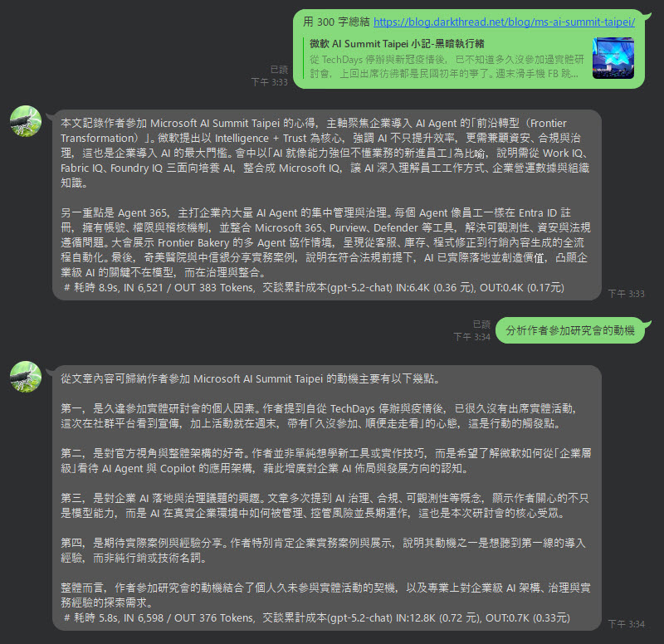Click the token stats line 耗時 5.8s
The height and width of the screenshot is (644, 664).
pyautogui.click(x=316, y=618)
